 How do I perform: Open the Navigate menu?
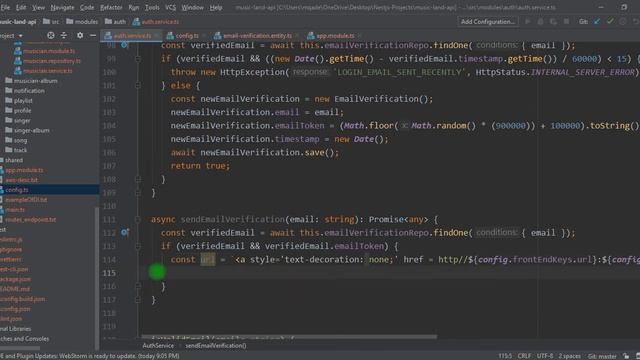(62, 7)
